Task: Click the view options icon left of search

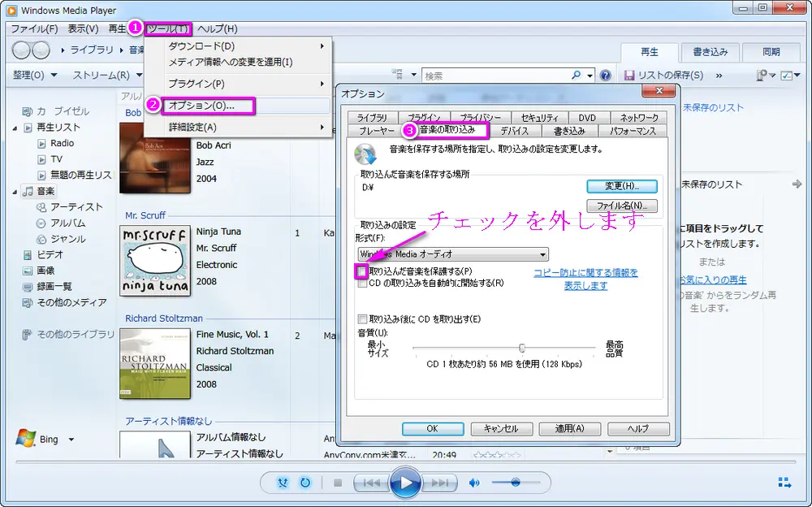Action: 397,74
